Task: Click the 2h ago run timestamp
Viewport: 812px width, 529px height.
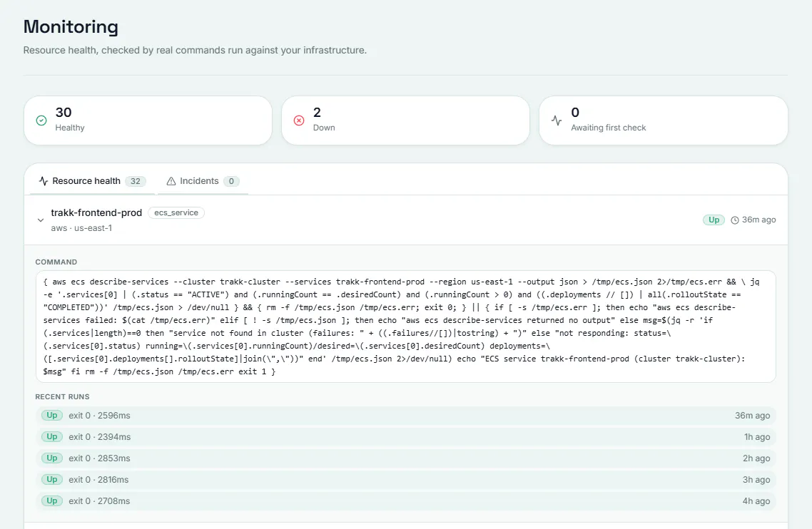Action: pyautogui.click(x=756, y=458)
